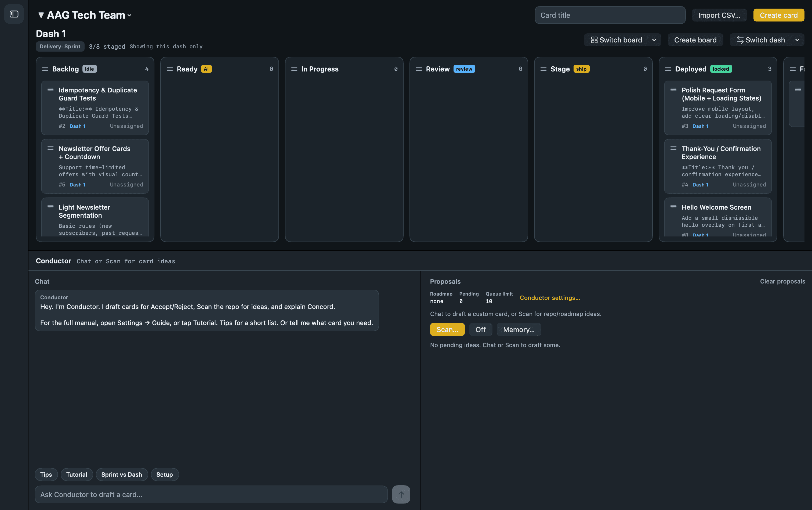This screenshot has height=510, width=812.
Task: Expand the Switch board dropdown arrow
Action: point(654,40)
